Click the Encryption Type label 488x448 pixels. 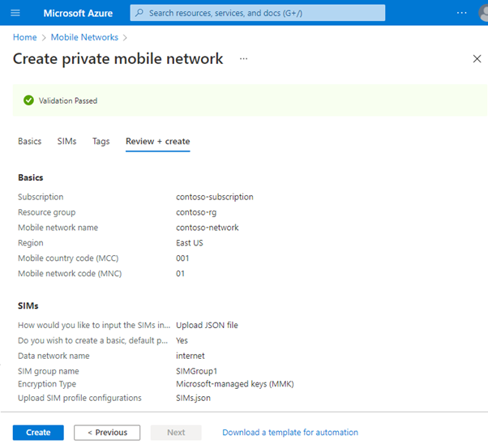(47, 384)
